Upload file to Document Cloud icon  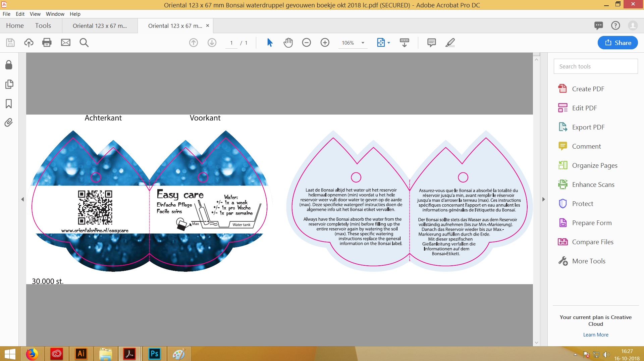click(x=29, y=43)
